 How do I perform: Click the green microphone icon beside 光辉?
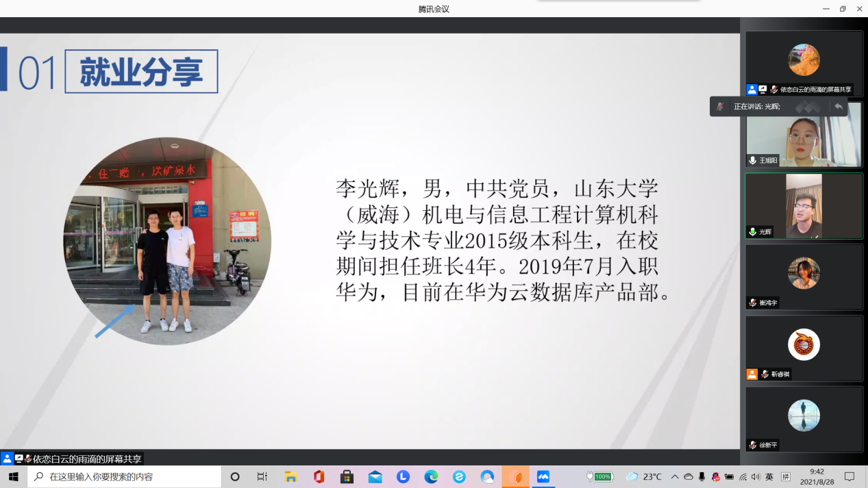[753, 232]
